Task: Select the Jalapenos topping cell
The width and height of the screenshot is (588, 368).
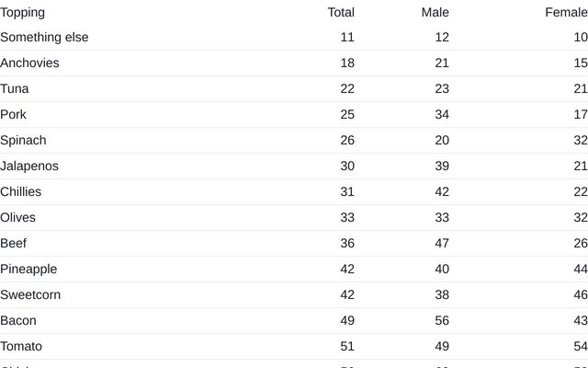Action: (29, 167)
